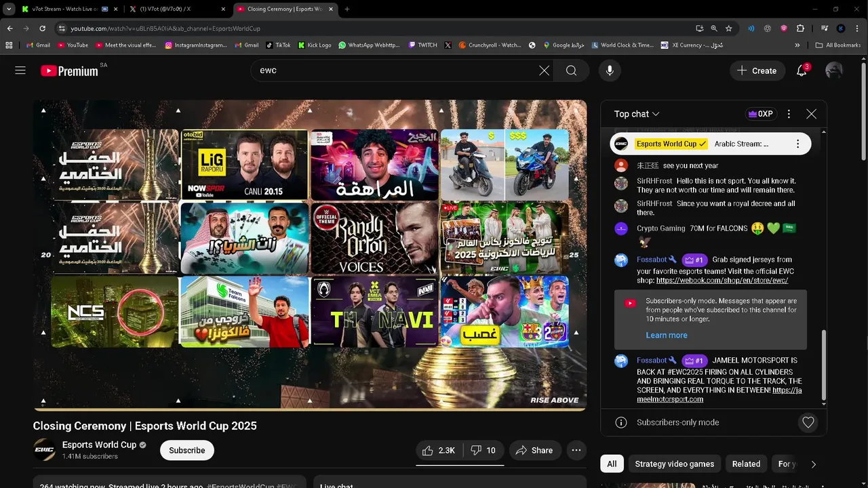Click the YouTube address bar URL
The image size is (868, 488).
coord(165,28)
